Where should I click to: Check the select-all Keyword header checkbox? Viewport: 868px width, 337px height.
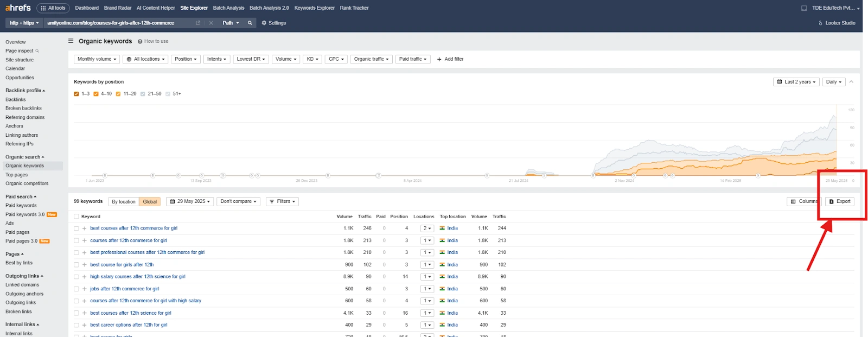click(76, 217)
